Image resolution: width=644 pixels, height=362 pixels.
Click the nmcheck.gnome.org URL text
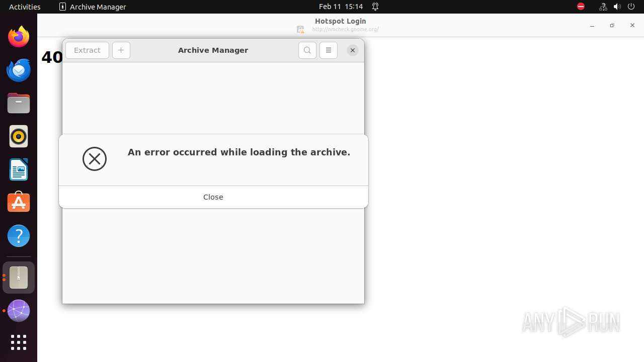345,29
